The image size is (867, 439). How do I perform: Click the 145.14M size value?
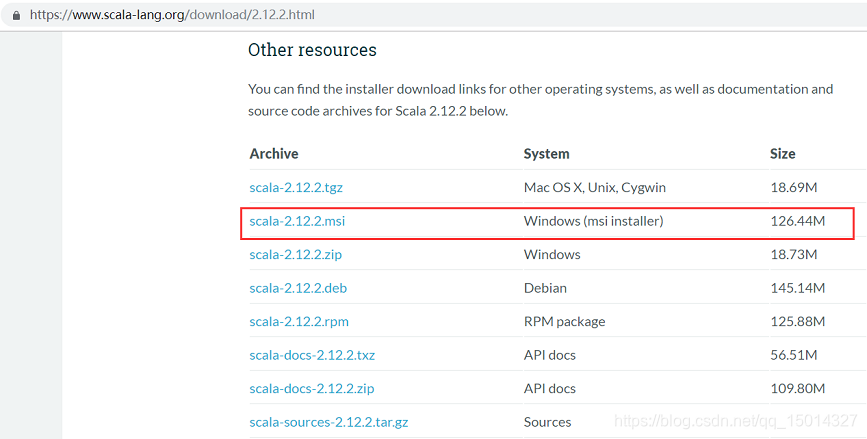pos(797,288)
